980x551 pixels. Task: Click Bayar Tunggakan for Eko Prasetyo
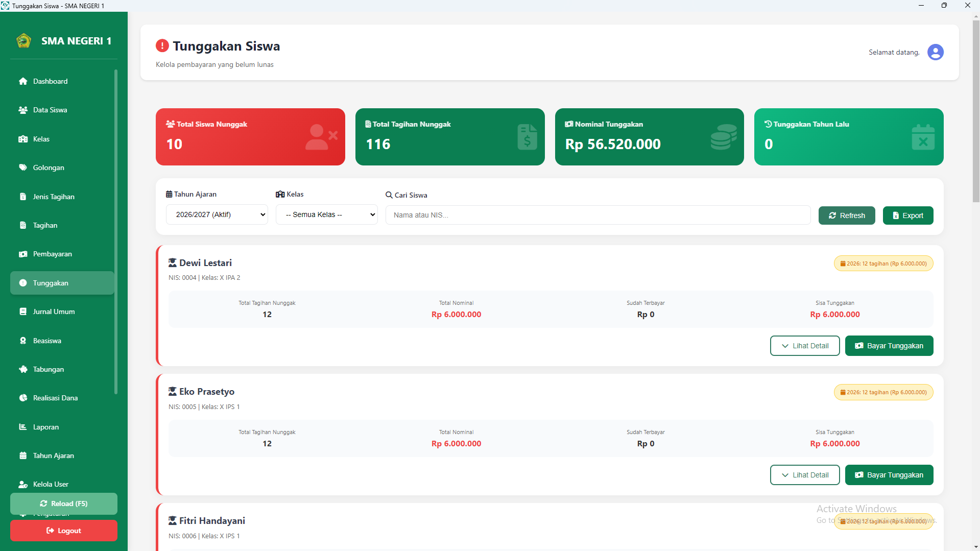tap(889, 475)
